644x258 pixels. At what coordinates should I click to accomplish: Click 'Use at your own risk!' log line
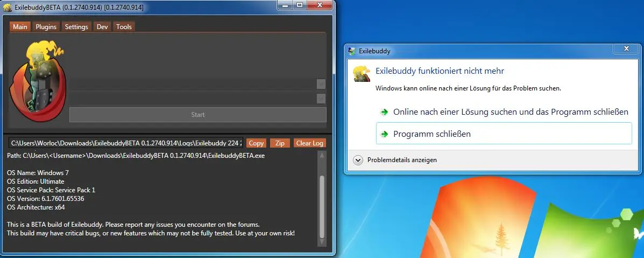(x=151, y=233)
